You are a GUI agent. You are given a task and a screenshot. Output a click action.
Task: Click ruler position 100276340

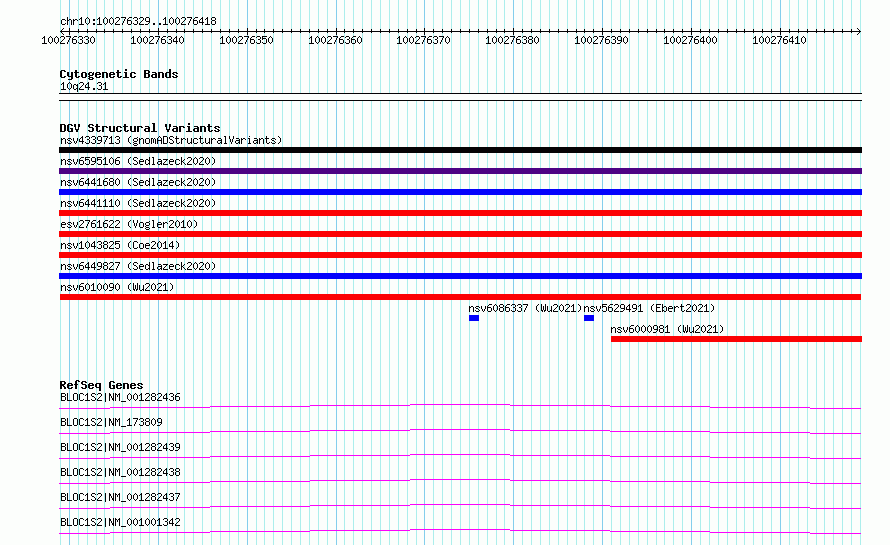pyautogui.click(x=157, y=40)
